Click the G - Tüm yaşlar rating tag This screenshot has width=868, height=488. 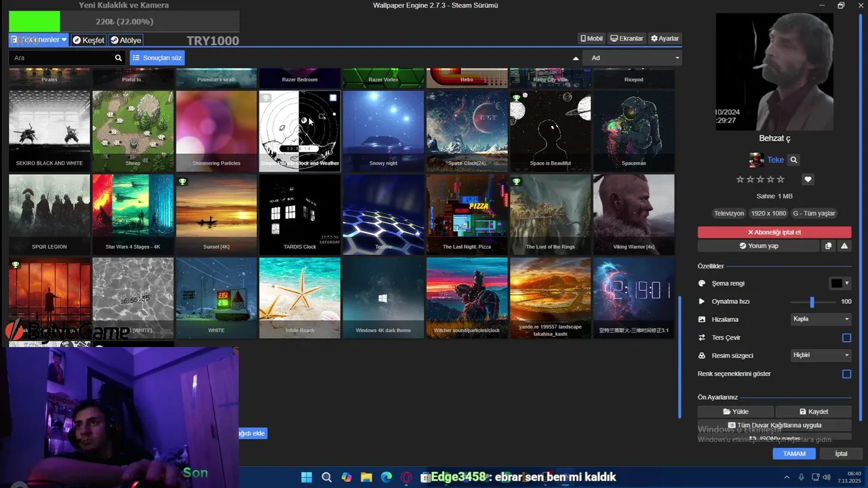814,213
